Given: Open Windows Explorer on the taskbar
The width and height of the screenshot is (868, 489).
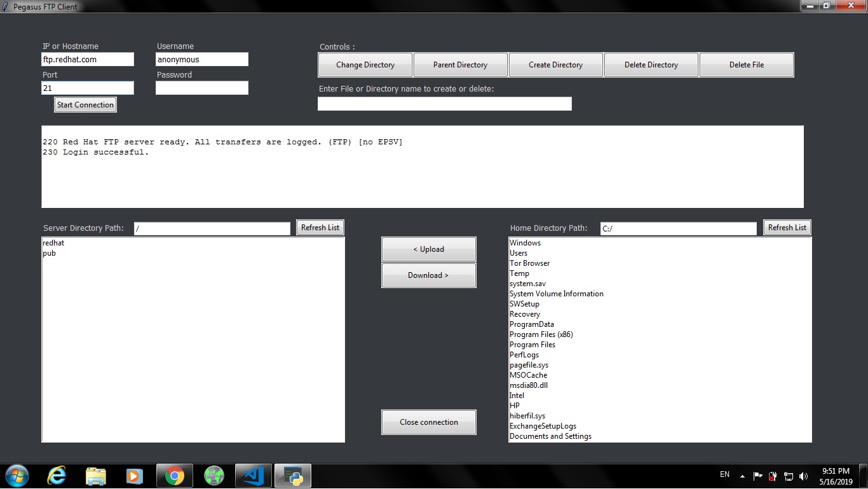Looking at the screenshot, I should pyautogui.click(x=95, y=476).
